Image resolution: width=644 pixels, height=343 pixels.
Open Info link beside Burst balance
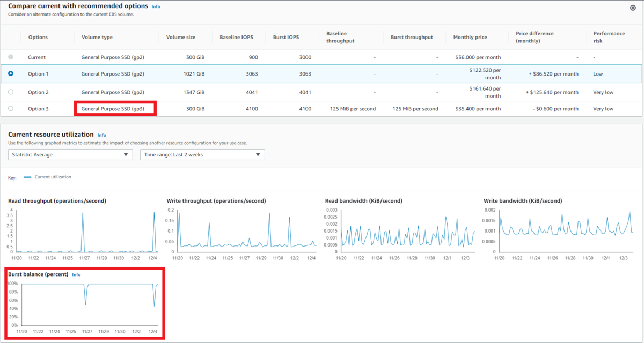[x=76, y=274]
